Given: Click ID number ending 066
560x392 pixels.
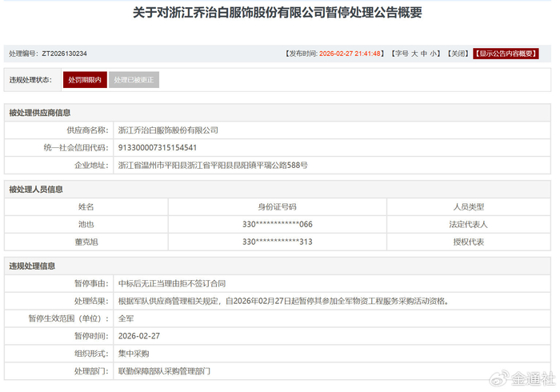Looking at the screenshot, I should click(278, 225).
